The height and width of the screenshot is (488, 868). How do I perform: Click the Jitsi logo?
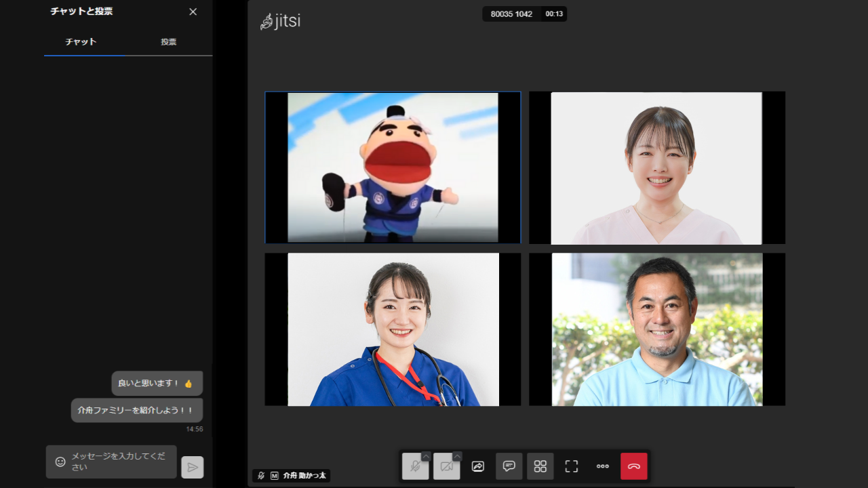[281, 20]
